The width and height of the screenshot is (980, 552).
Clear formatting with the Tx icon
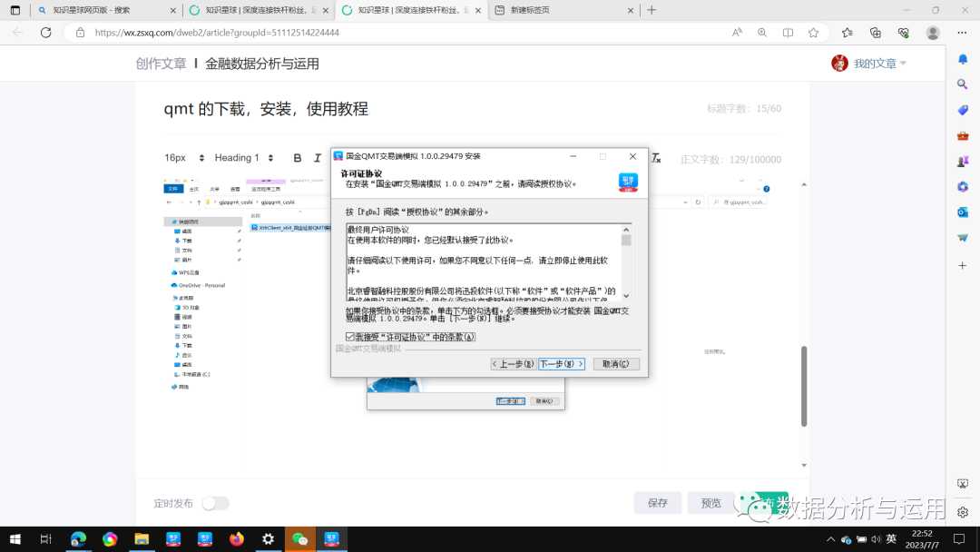click(656, 158)
